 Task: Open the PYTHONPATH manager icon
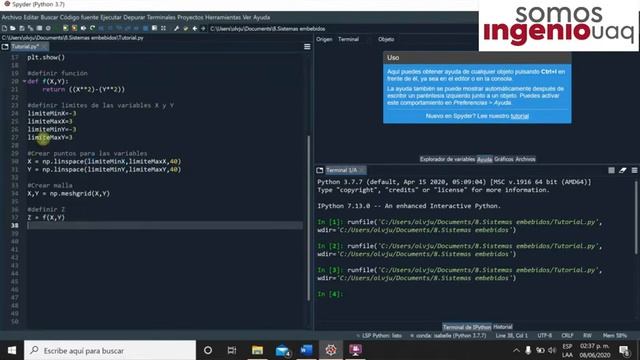click(x=186, y=28)
